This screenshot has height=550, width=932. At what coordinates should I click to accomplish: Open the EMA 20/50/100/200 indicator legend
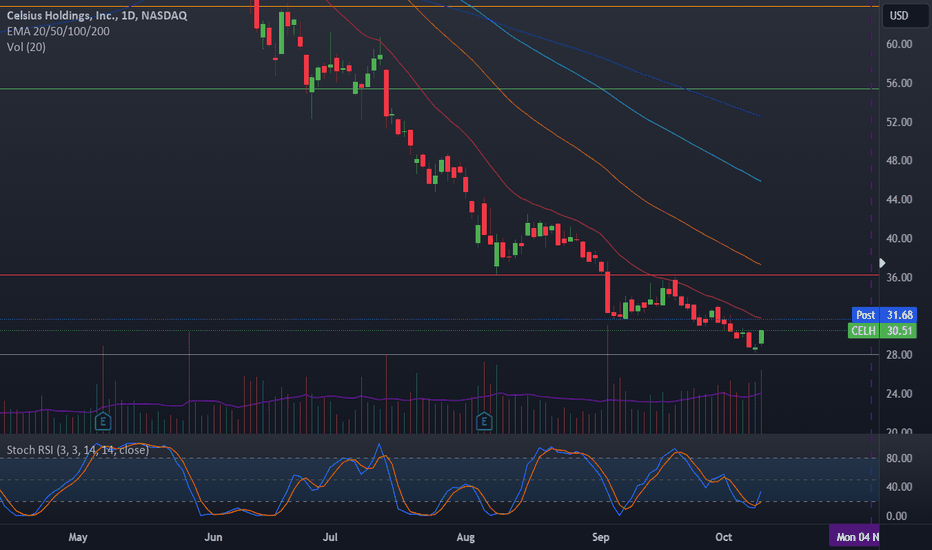click(58, 32)
